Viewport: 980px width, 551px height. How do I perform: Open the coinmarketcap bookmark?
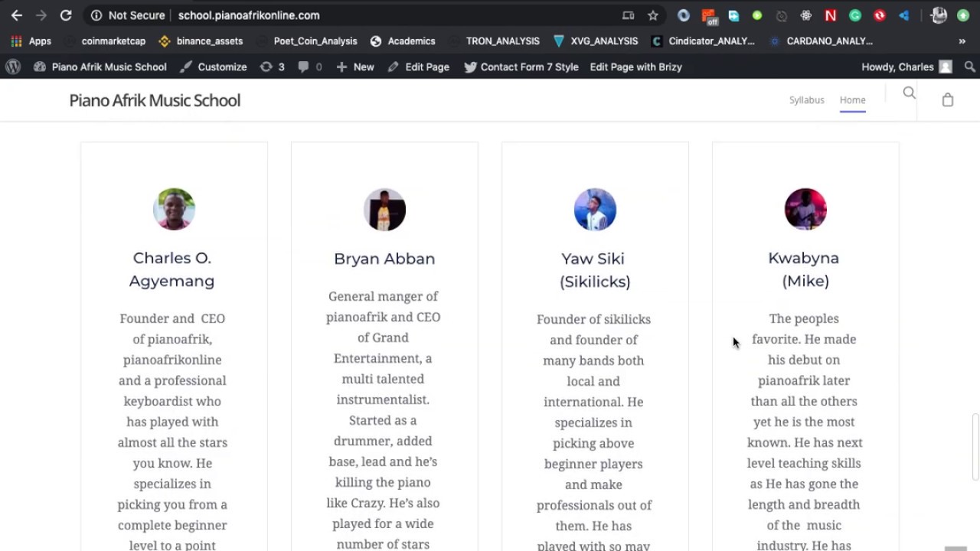point(106,41)
